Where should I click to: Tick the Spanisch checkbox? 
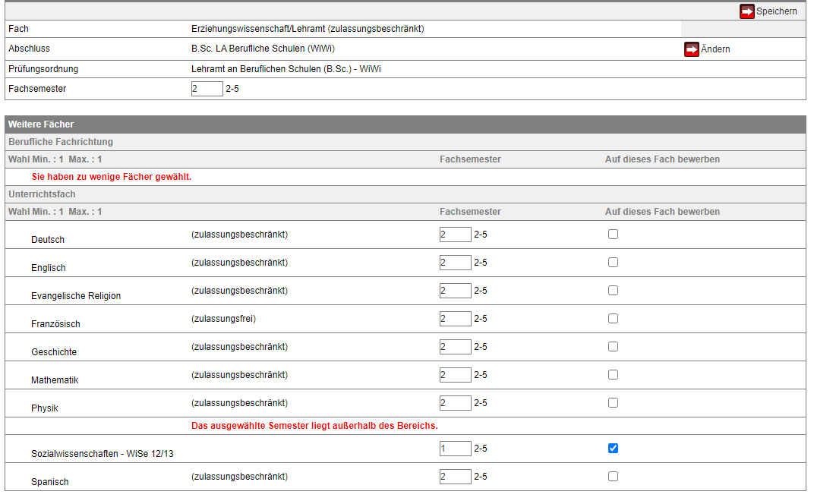click(613, 477)
